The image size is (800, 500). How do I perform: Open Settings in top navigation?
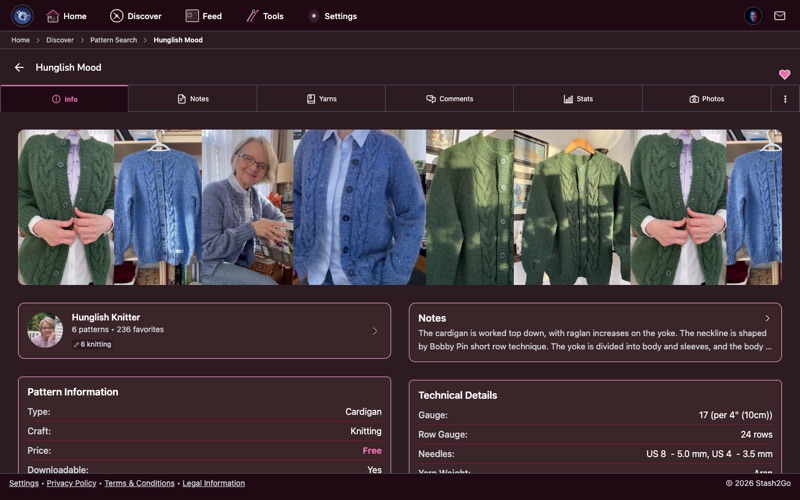pos(332,16)
